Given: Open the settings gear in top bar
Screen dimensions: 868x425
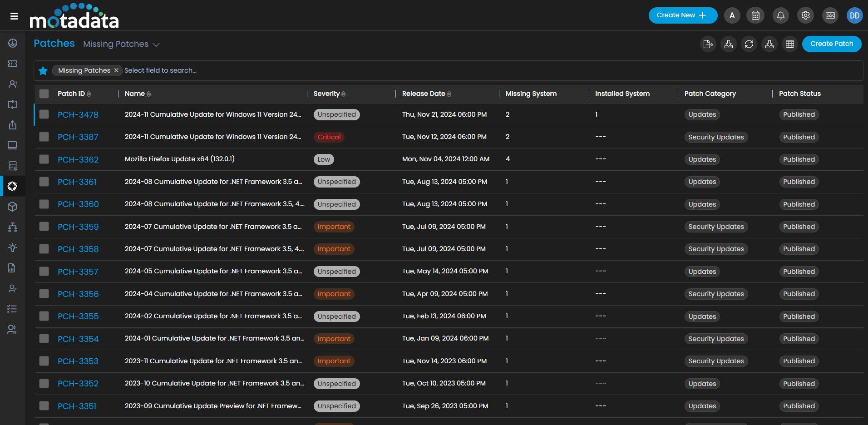Looking at the screenshot, I should 805,15.
